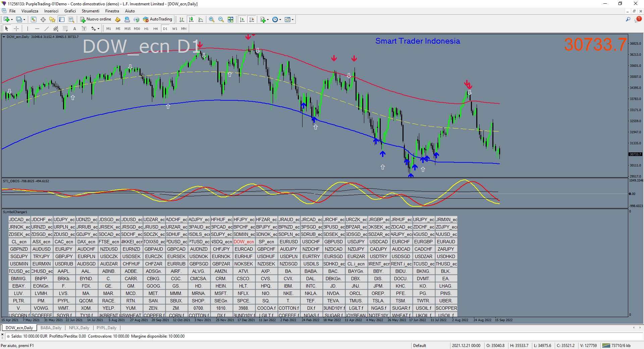Switch to line chart view
This screenshot has width=644, height=349.
coord(201,19)
